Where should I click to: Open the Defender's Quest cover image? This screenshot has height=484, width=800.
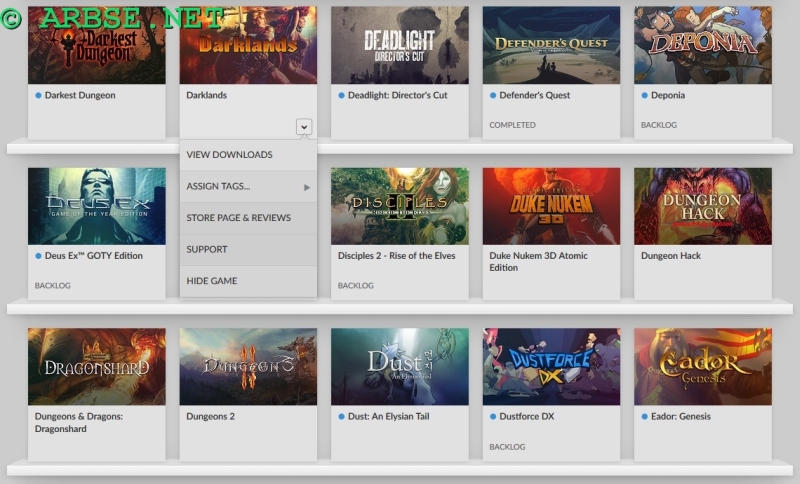(551, 45)
